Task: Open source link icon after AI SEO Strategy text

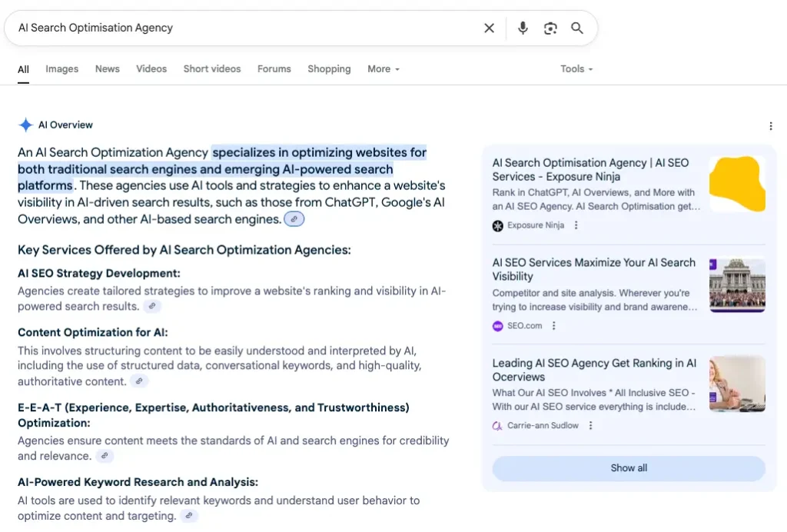Action: [x=152, y=306]
